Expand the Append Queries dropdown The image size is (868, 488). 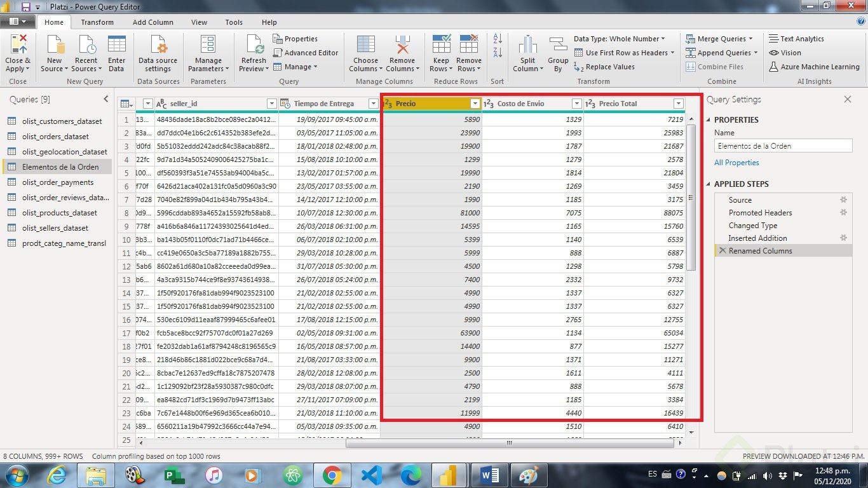click(x=722, y=53)
